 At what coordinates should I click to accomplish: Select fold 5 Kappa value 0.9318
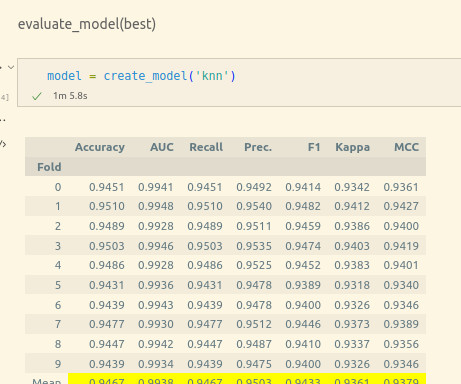coord(352,285)
